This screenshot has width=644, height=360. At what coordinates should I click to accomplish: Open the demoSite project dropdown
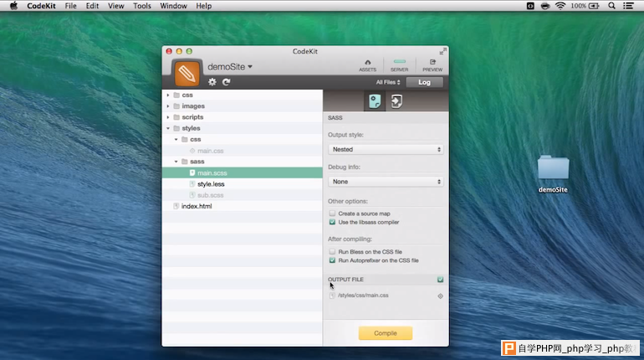click(x=230, y=67)
